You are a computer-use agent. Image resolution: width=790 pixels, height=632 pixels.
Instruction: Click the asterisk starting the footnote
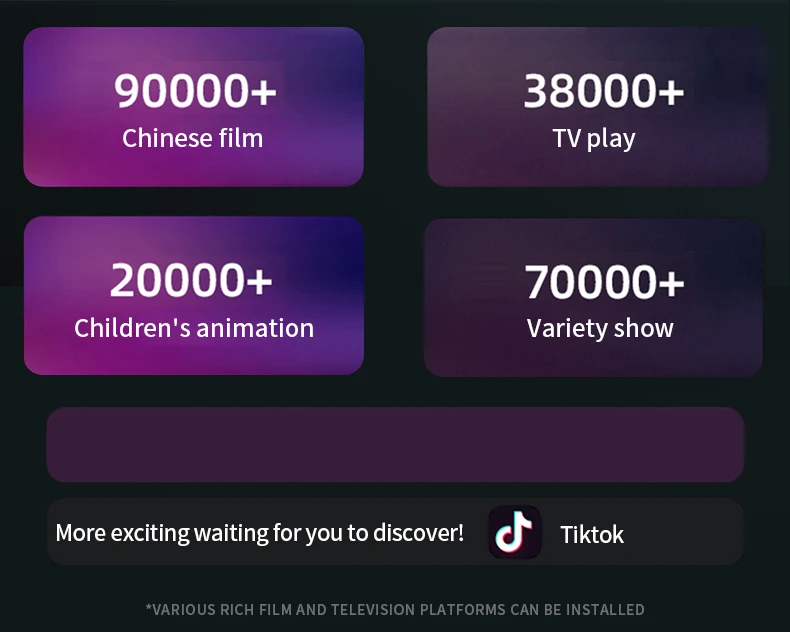click(149, 608)
